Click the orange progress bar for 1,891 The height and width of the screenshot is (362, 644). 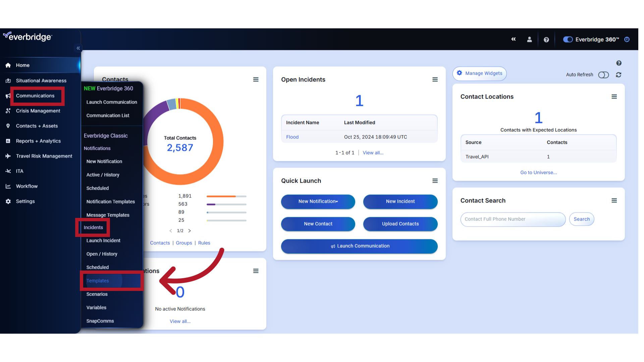226,196
